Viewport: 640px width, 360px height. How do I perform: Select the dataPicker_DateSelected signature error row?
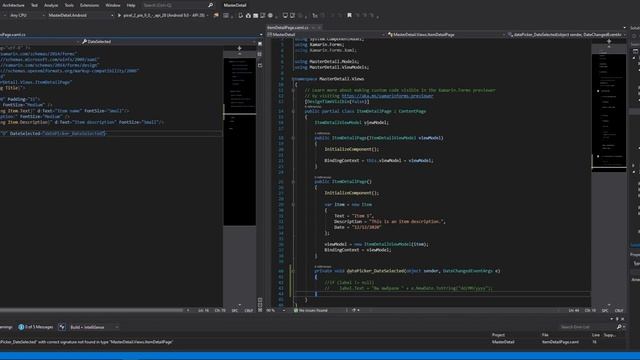coord(313,342)
